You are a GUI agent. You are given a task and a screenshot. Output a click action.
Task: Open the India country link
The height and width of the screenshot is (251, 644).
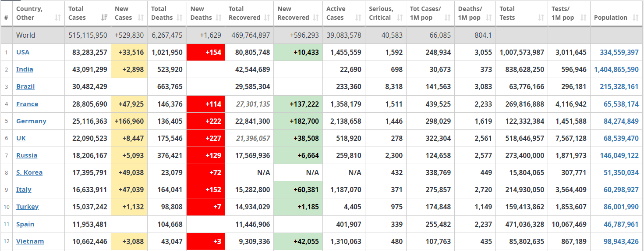25,69
